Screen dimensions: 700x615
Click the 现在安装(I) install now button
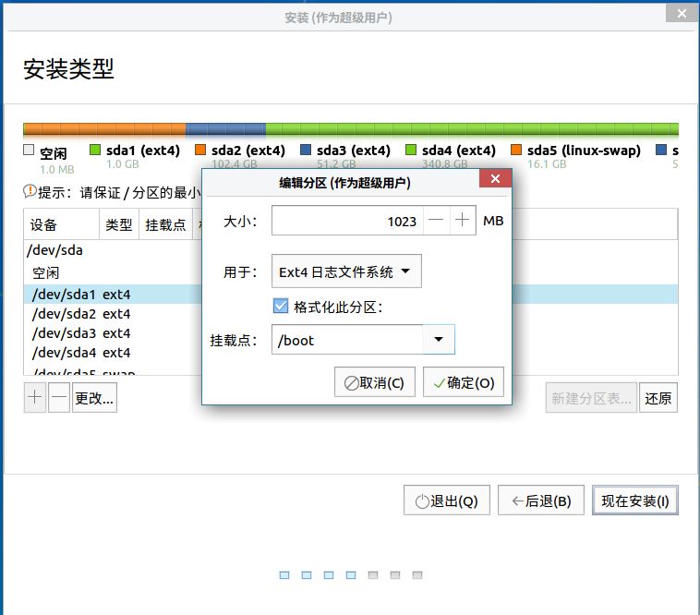pyautogui.click(x=634, y=500)
